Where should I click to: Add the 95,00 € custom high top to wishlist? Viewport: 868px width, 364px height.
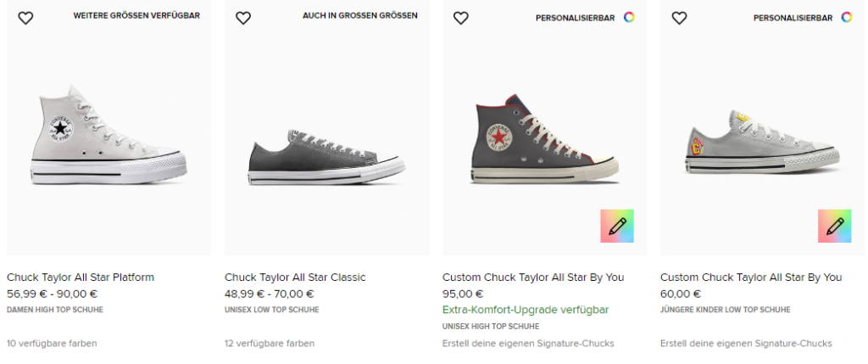pyautogui.click(x=460, y=18)
